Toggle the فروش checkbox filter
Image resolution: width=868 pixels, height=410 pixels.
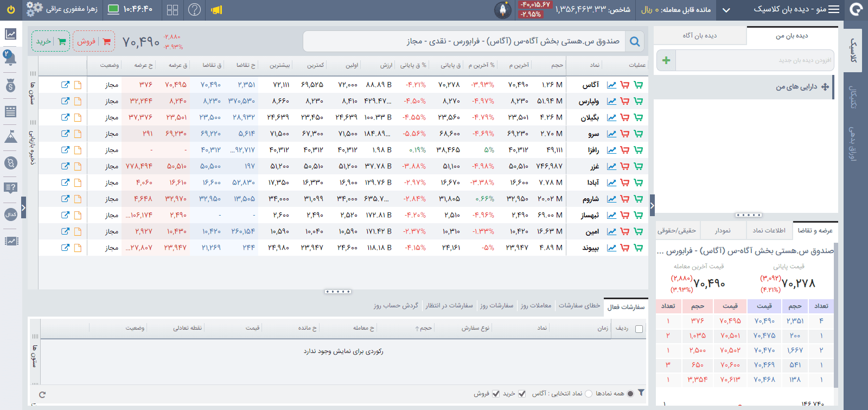(x=496, y=394)
